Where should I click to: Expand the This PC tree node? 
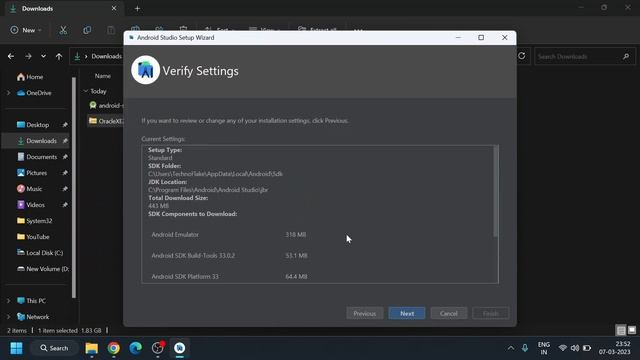9,301
